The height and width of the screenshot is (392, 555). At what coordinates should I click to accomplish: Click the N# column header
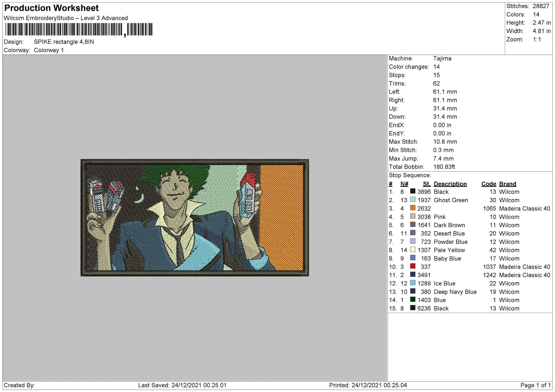tap(404, 184)
